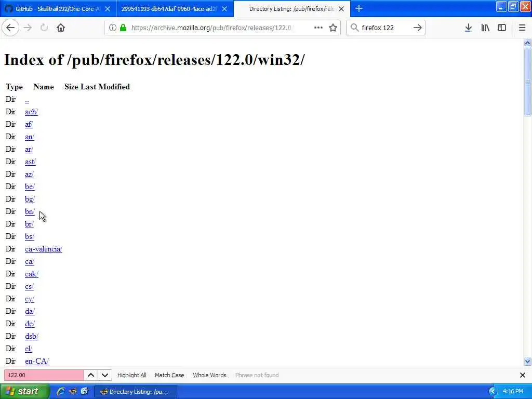Open the ca-valencia/ directory
The height and width of the screenshot is (399, 532).
pos(44,249)
